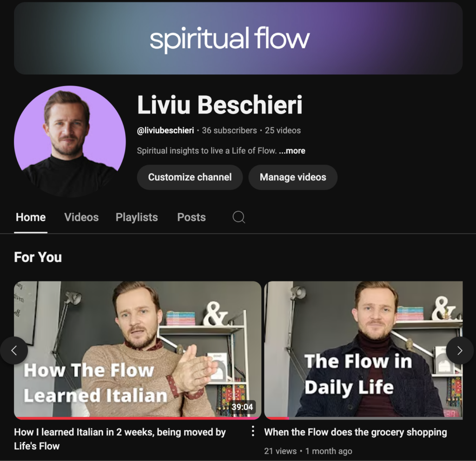Open three-dot menu beside Italian video title
Viewport: 476px width, 461px height.
[x=252, y=431]
